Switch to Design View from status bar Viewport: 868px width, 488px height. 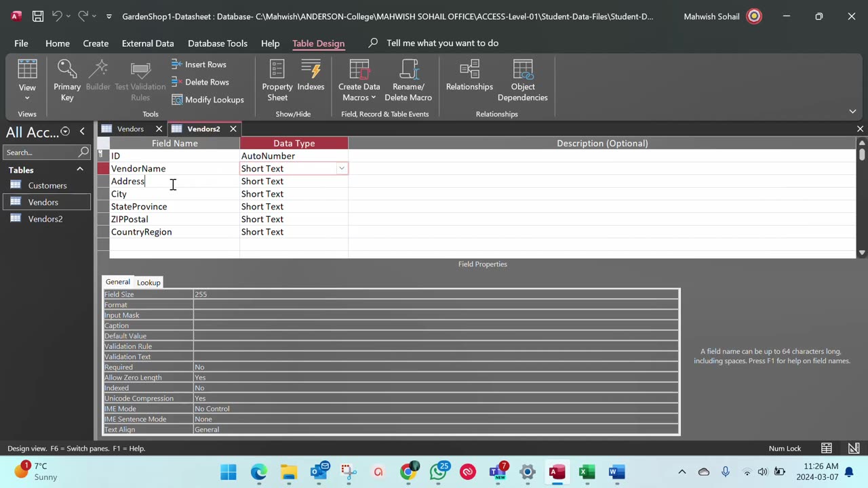[854, 448]
